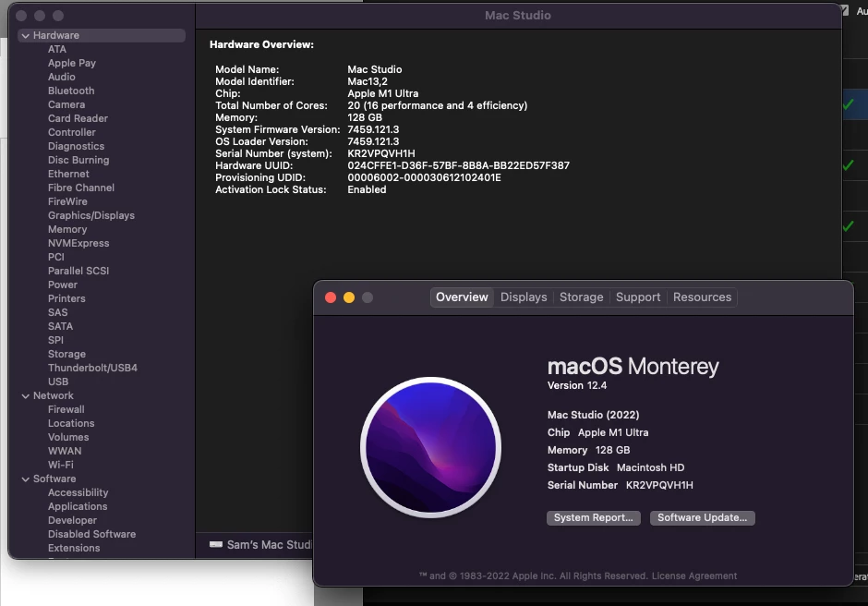The image size is (868, 606).
Task: Select Volumes under Network
Action: coord(68,437)
